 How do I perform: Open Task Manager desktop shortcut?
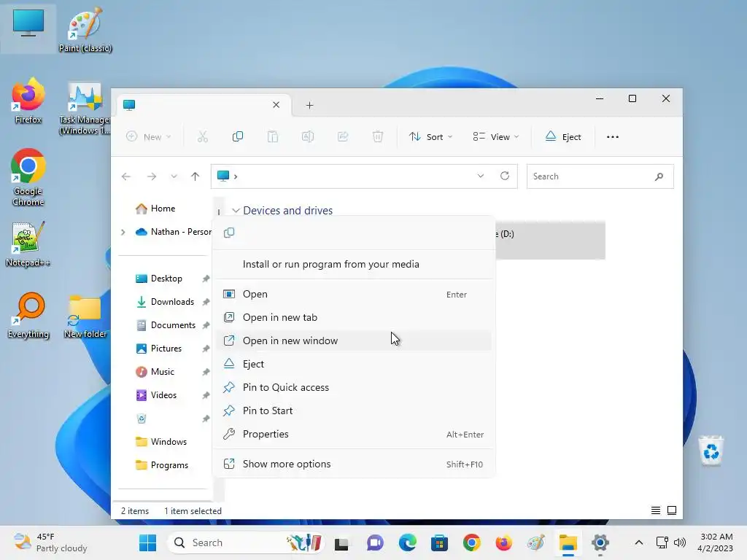[85, 109]
